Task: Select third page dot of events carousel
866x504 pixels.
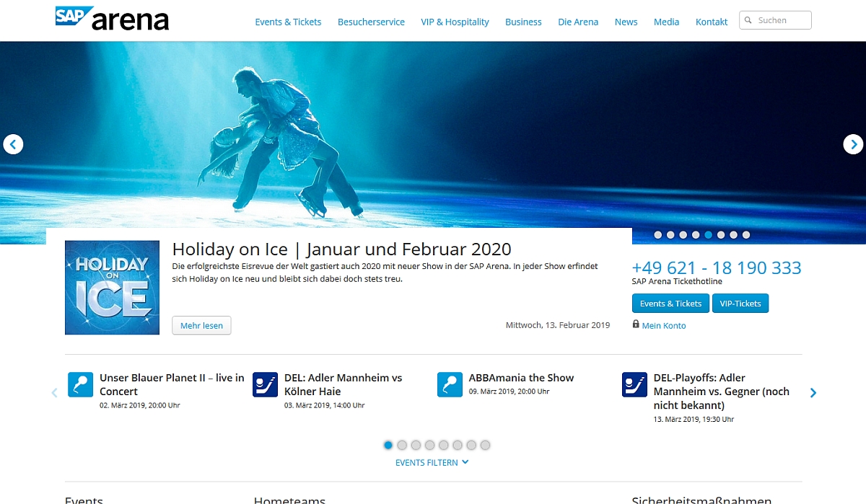Action: 416,445
